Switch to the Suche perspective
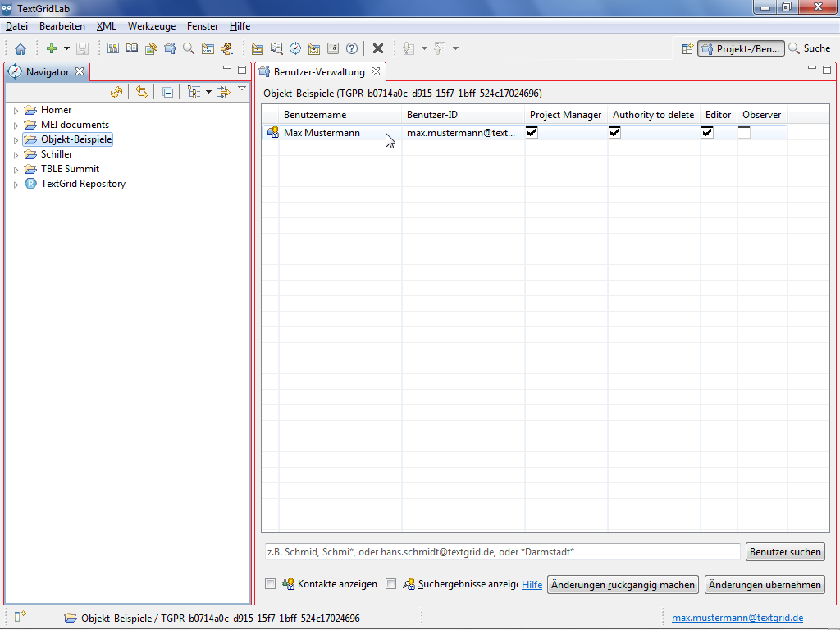Image resolution: width=840 pixels, height=630 pixels. pos(809,49)
